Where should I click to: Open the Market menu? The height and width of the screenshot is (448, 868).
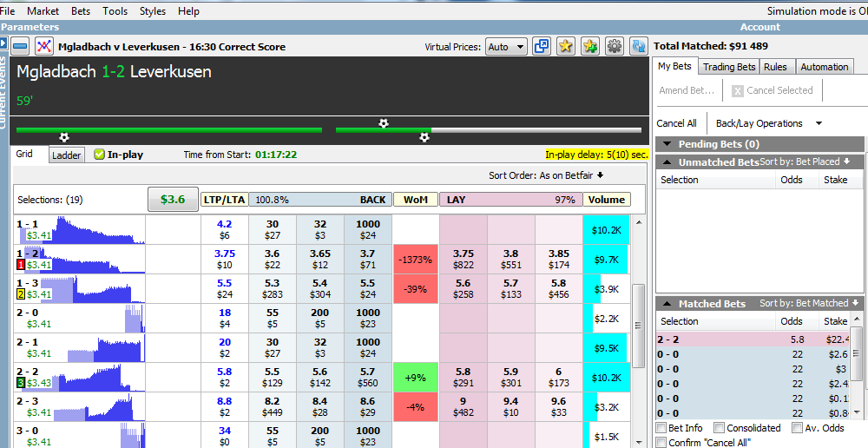pyautogui.click(x=43, y=11)
